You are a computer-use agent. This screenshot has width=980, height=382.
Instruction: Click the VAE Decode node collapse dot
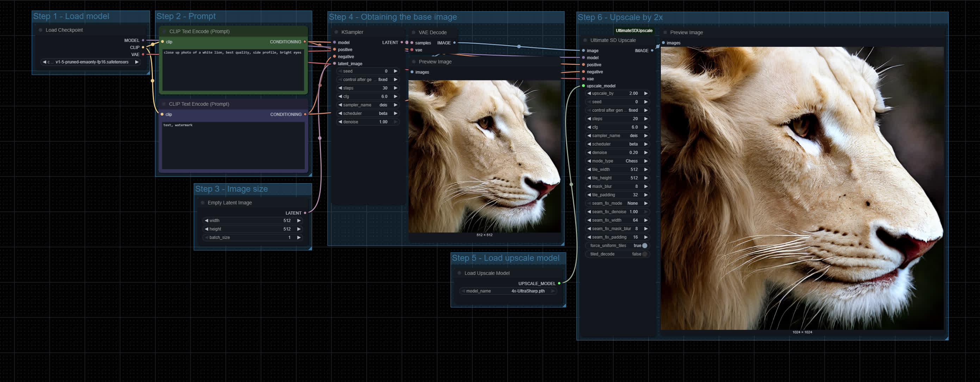pos(414,33)
